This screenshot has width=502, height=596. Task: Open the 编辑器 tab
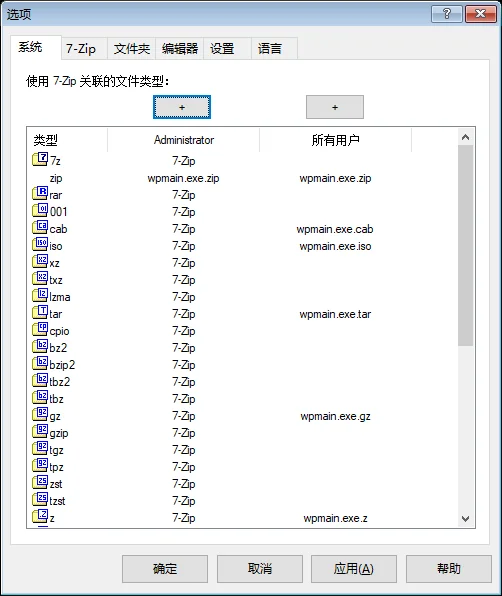(179, 49)
